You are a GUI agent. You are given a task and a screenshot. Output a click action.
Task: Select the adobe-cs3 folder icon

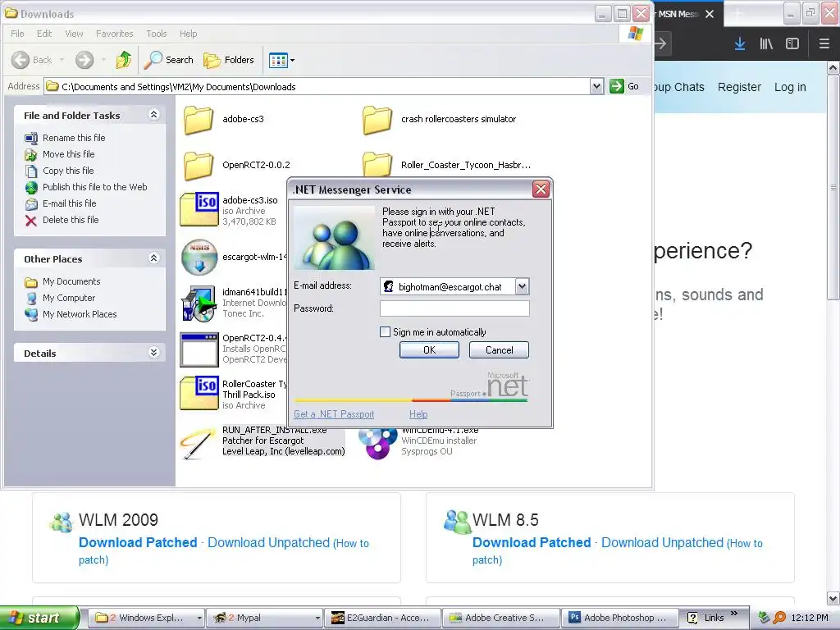(199, 120)
